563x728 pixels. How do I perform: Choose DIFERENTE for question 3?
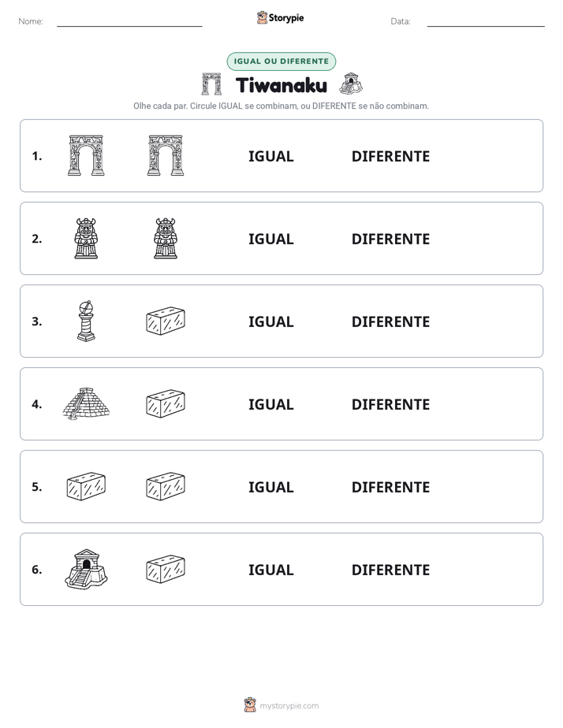coord(390,321)
